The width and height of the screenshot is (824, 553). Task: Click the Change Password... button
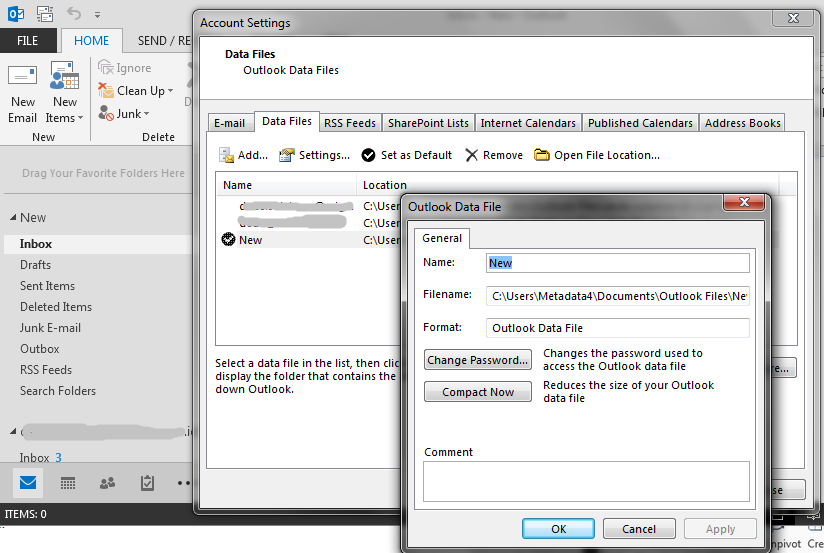coord(478,360)
